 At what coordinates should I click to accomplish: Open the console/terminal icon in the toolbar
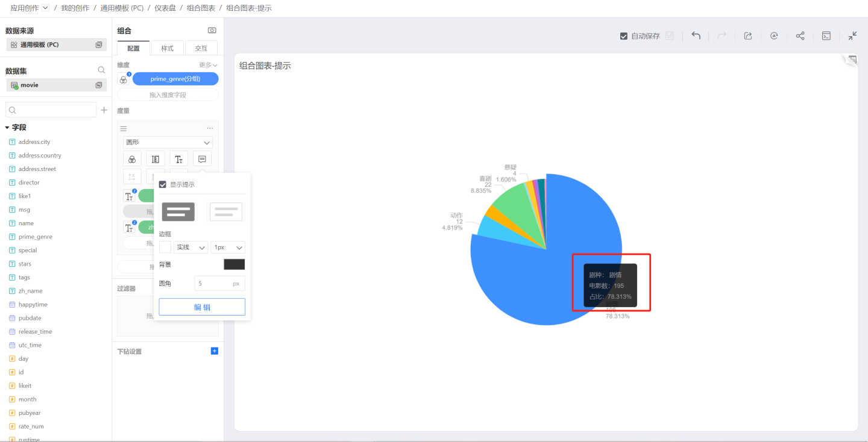tap(826, 36)
